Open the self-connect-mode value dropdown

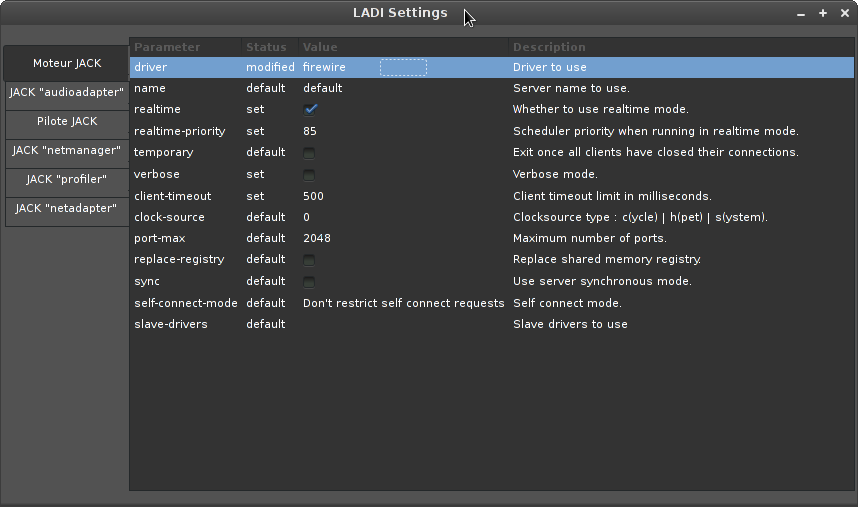tap(403, 303)
